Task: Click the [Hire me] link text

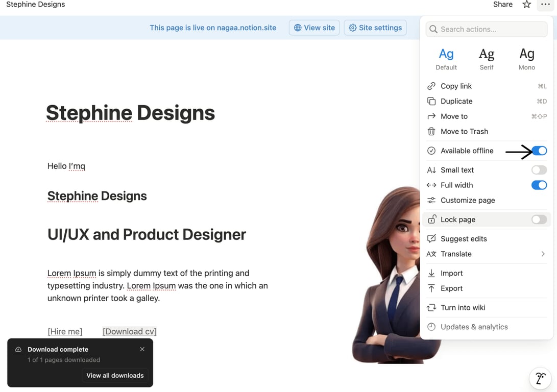Action: [65, 331]
